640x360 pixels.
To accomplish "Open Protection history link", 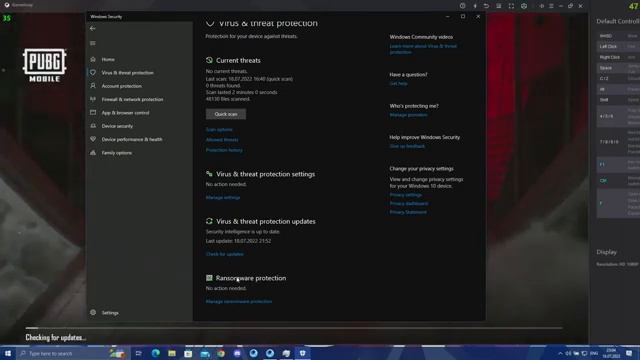I will tap(224, 150).
